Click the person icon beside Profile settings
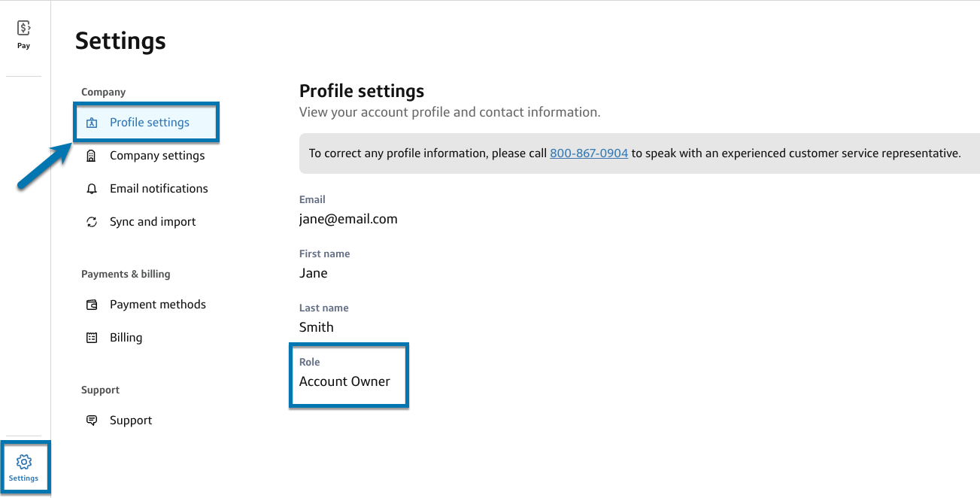980x498 pixels. [92, 123]
